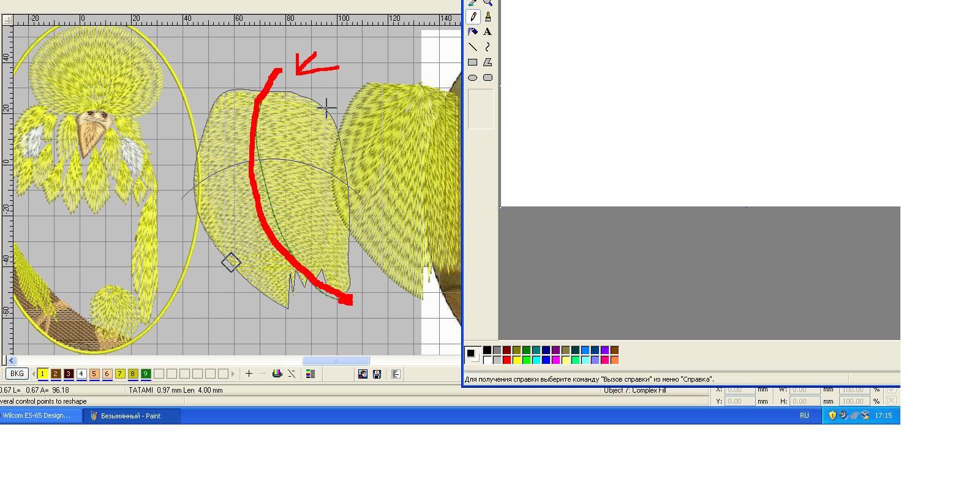Click the text lines list icon in Wilcom
Viewport: 980px width, 487px height.
pos(396,374)
